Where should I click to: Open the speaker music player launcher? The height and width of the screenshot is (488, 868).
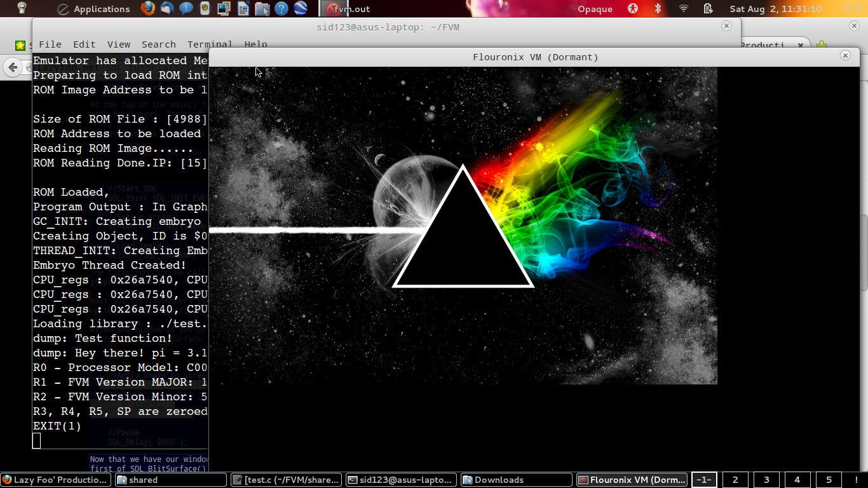click(x=205, y=8)
